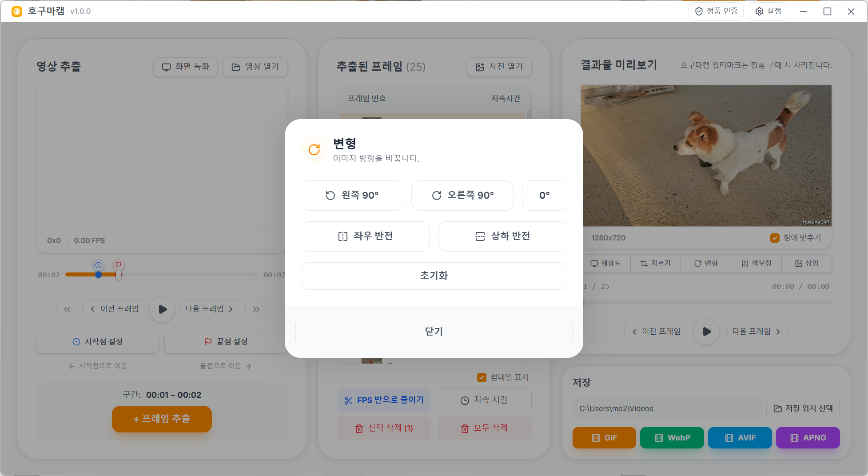Open the 색보정 color correction tab

click(756, 264)
